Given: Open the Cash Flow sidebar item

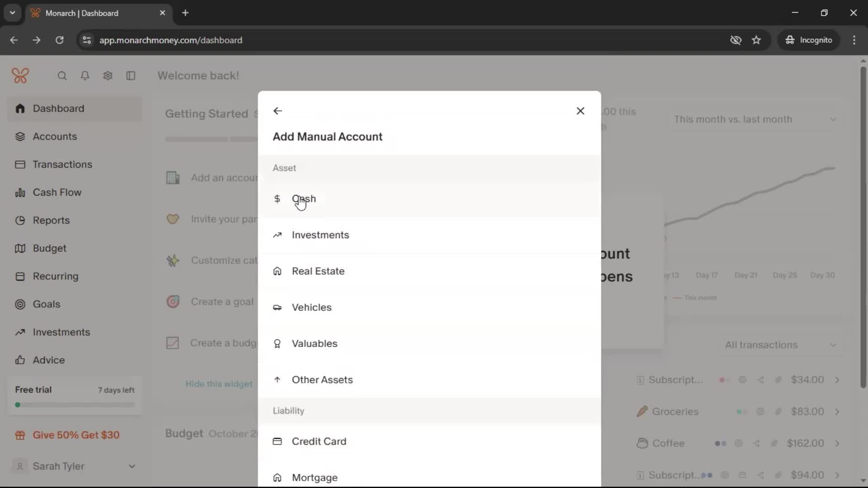Looking at the screenshot, I should click(57, 192).
